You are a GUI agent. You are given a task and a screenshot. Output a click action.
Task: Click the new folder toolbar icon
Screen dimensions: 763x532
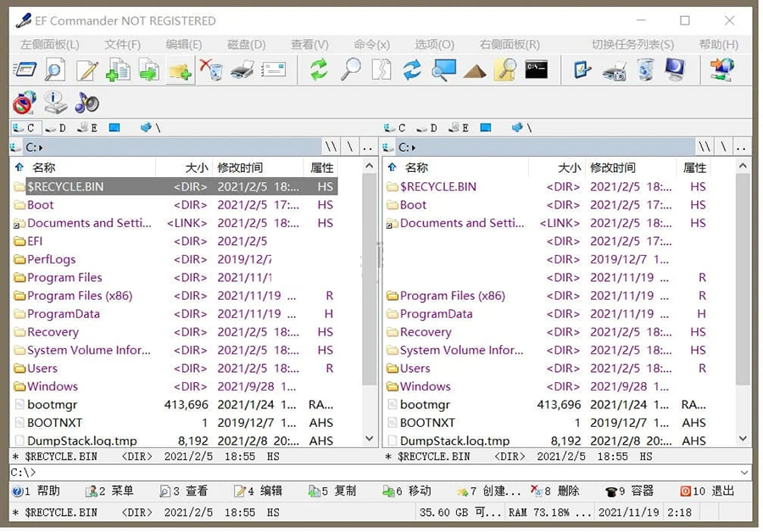(x=180, y=70)
